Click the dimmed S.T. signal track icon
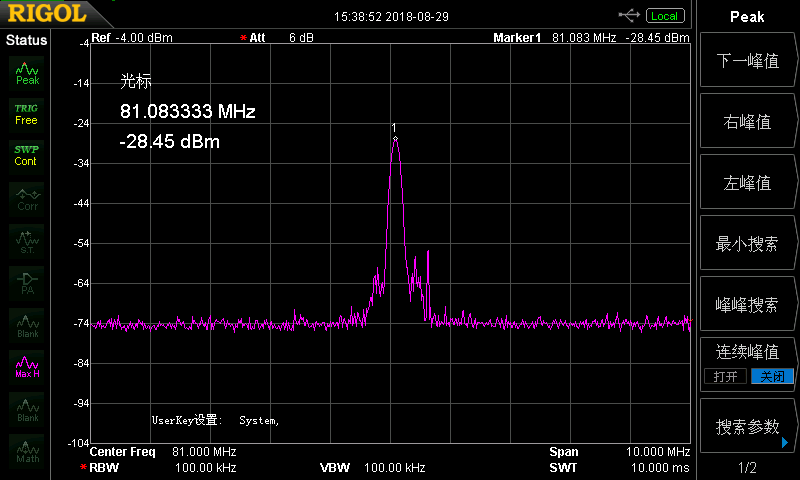Viewport: 800px width, 480px height. point(27,241)
